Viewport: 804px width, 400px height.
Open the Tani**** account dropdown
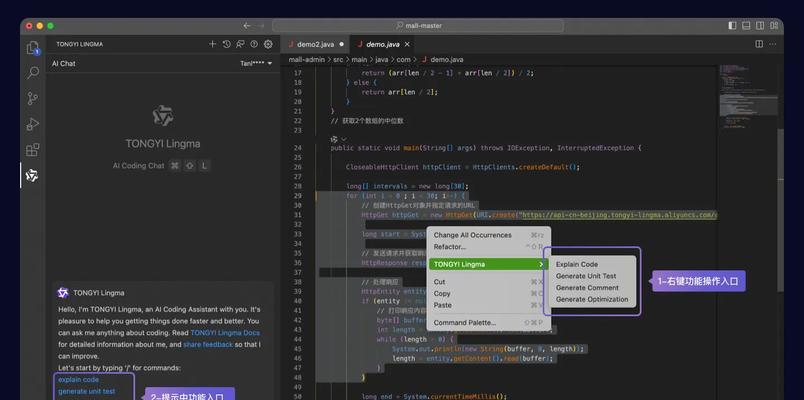(256, 64)
